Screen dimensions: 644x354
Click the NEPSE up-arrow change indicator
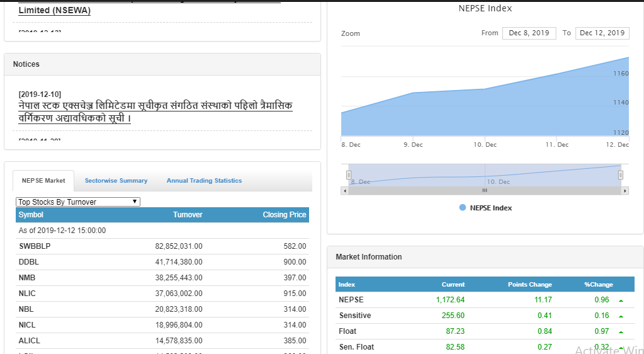click(621, 300)
